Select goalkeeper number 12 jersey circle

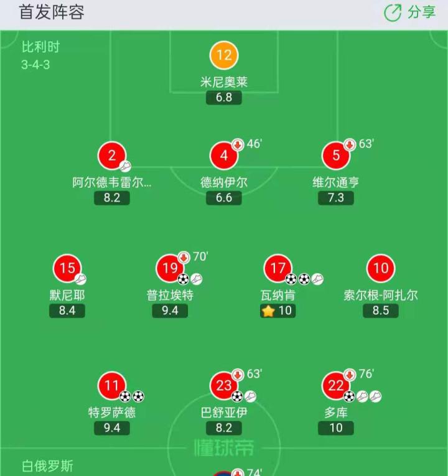(224, 55)
